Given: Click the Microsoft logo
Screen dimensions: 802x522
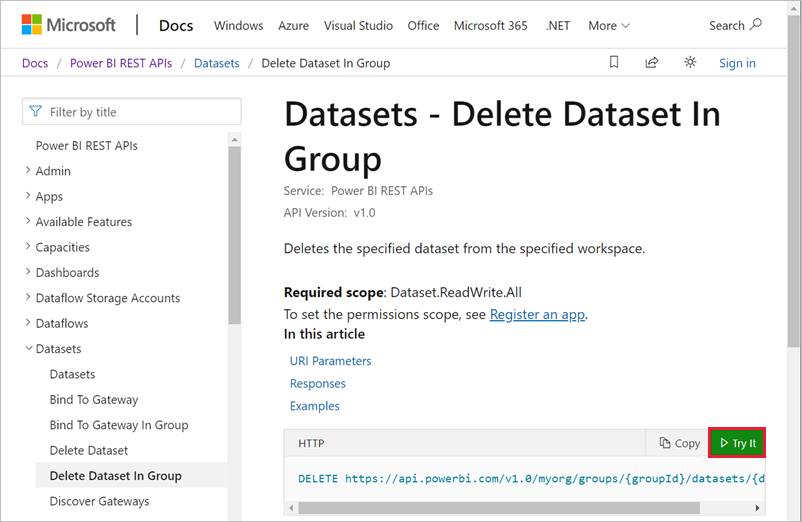Looking at the screenshot, I should (x=67, y=25).
